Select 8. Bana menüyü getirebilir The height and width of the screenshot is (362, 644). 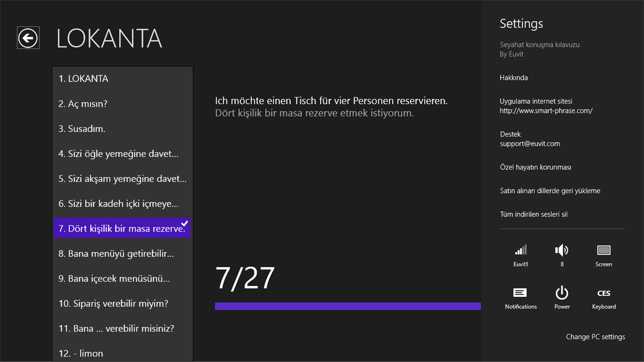(116, 253)
